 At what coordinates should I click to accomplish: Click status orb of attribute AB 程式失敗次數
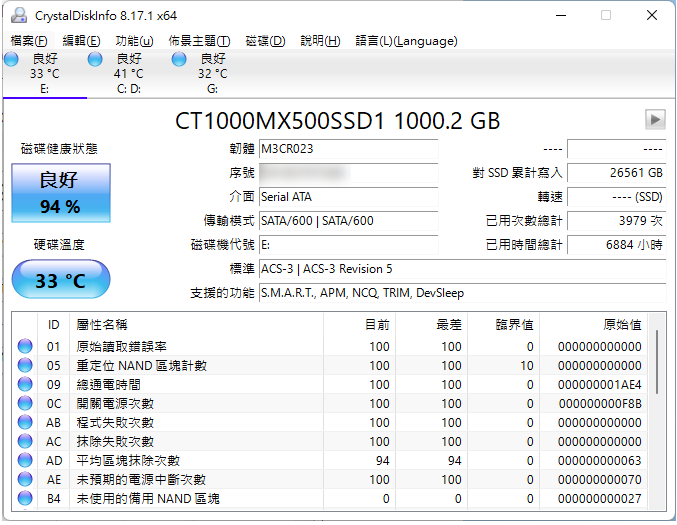tap(25, 422)
